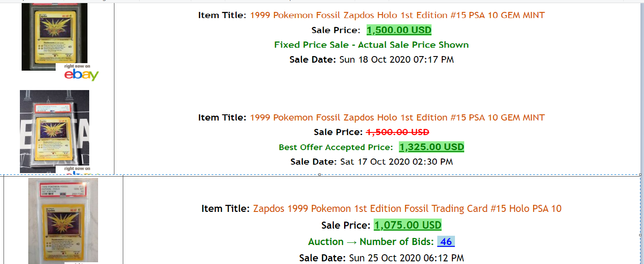644x264 pixels.
Task: Click the 1,325.00 USD best offer price
Action: point(432,147)
